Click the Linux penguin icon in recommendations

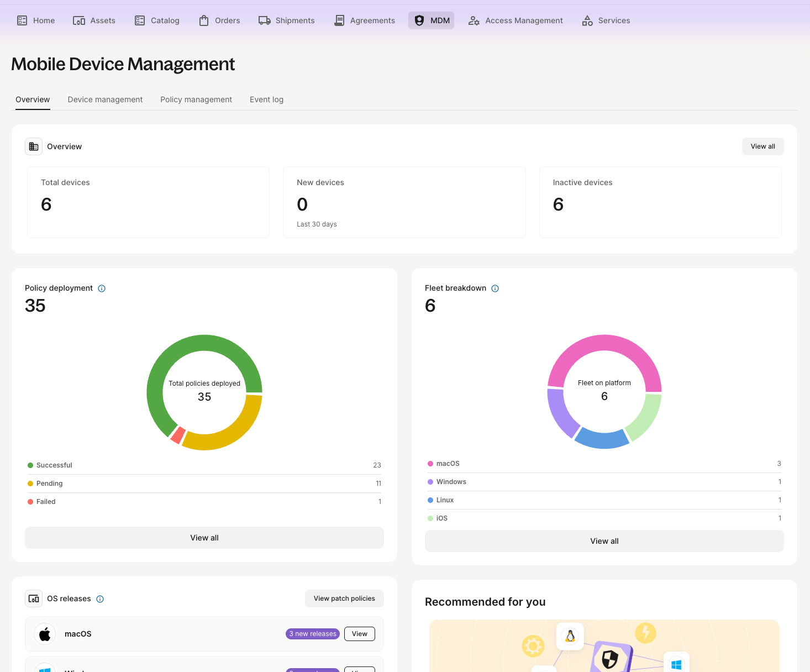point(570,636)
